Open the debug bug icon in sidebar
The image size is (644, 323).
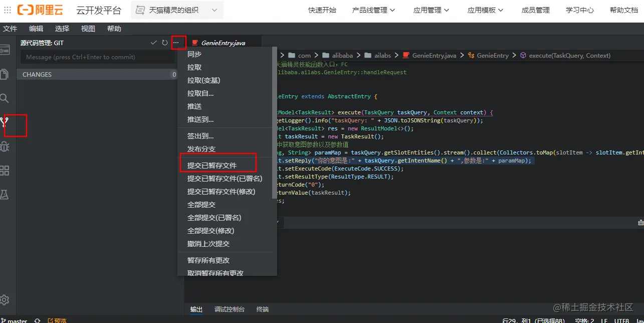coord(5,147)
